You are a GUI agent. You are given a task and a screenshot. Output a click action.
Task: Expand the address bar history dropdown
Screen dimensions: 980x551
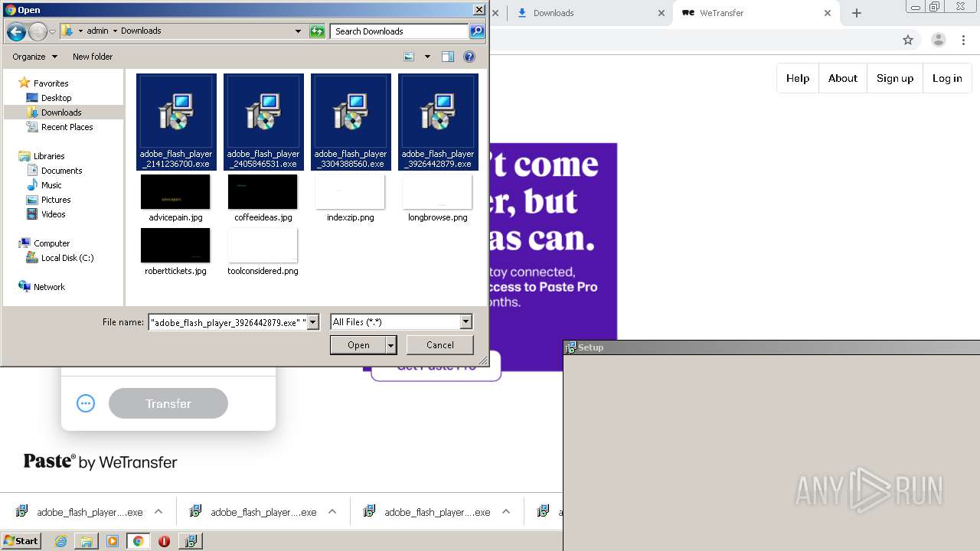tap(299, 31)
